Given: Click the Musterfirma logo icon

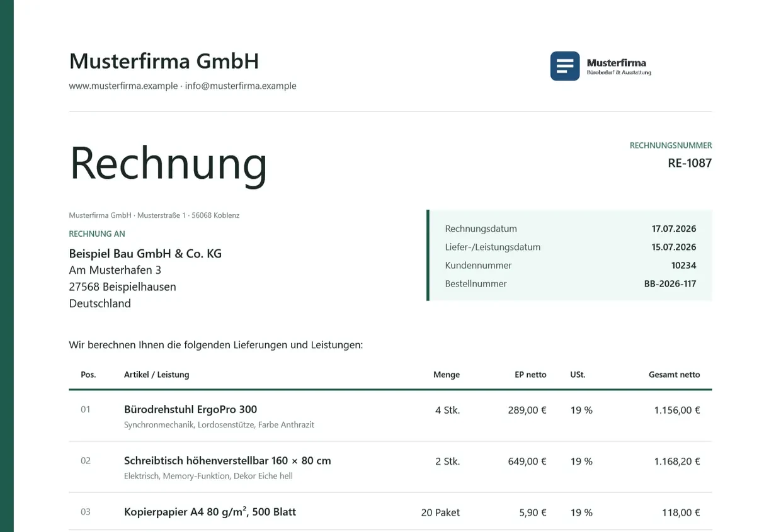Looking at the screenshot, I should [565, 66].
